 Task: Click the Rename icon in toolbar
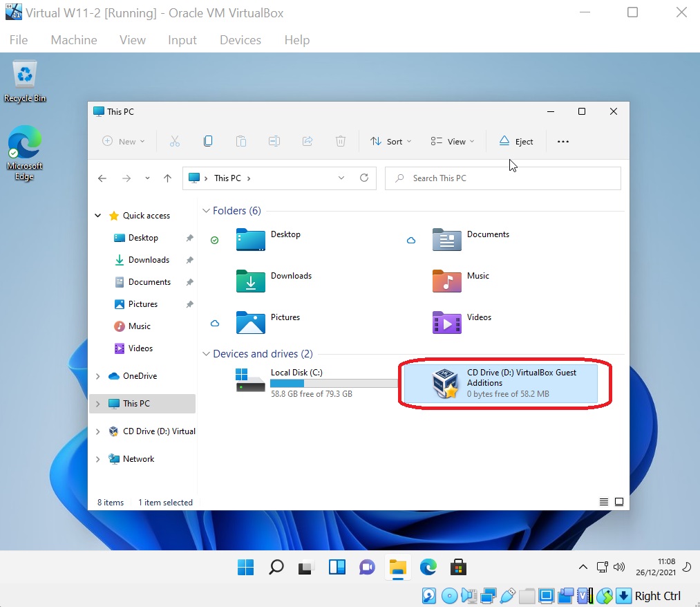pos(274,142)
